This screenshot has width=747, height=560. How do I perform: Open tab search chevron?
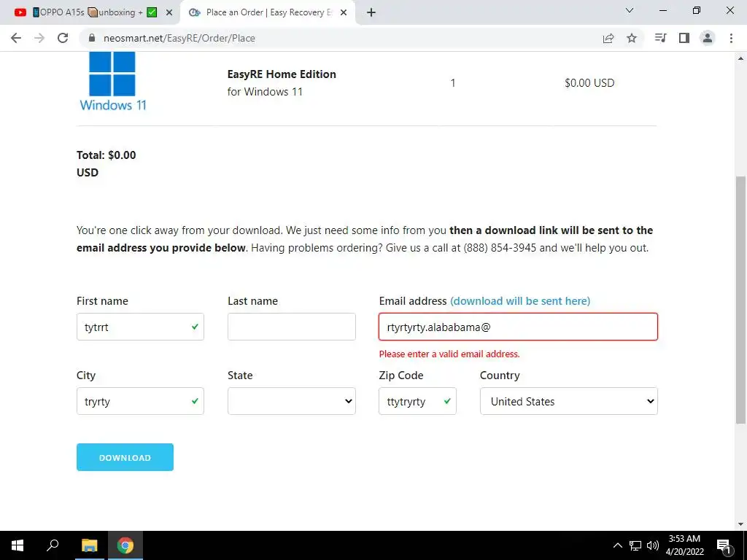coord(630,10)
